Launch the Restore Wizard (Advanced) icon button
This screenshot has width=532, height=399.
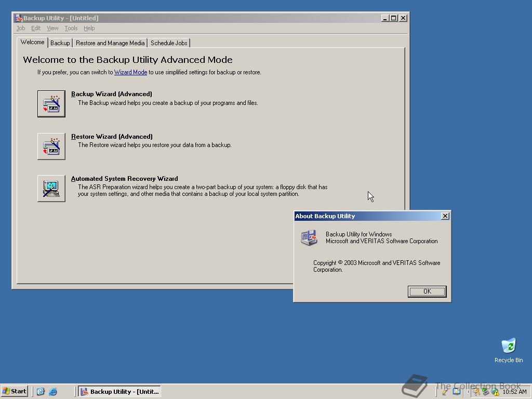point(51,146)
